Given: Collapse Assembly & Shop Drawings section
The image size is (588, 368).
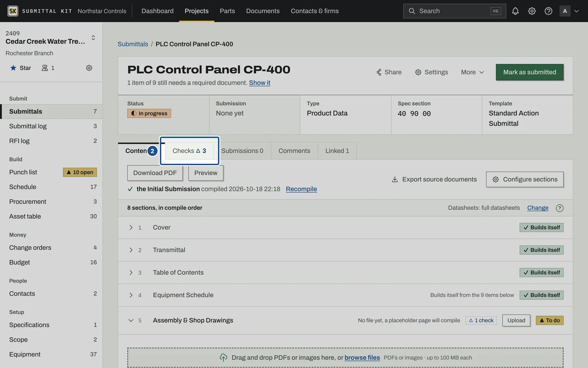Looking at the screenshot, I should (x=131, y=321).
